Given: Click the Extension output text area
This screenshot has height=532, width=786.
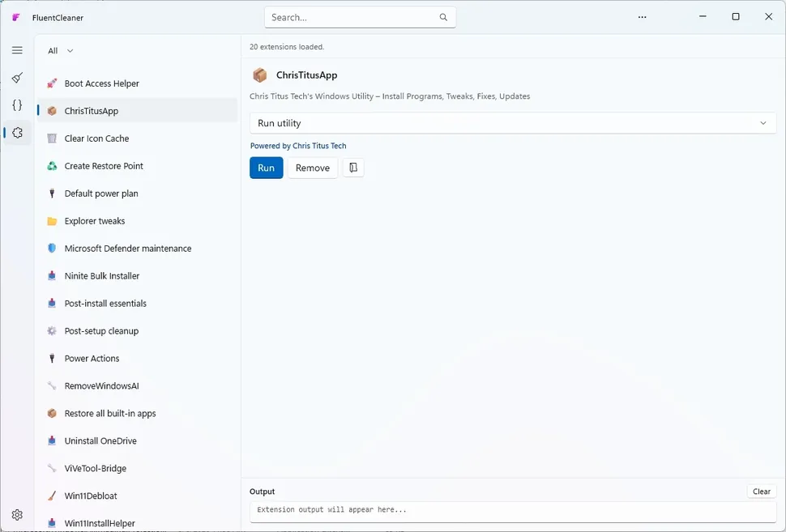Looking at the screenshot, I should [513, 511].
